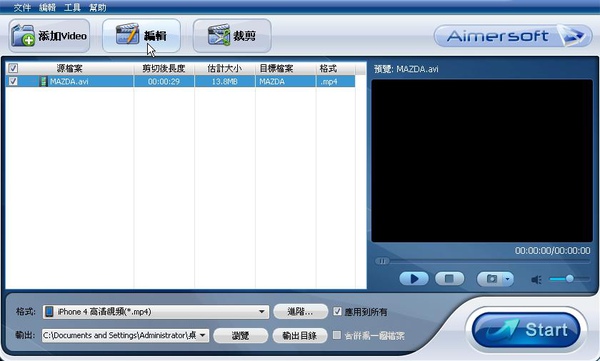Stop the preview playback

[x=450, y=279]
